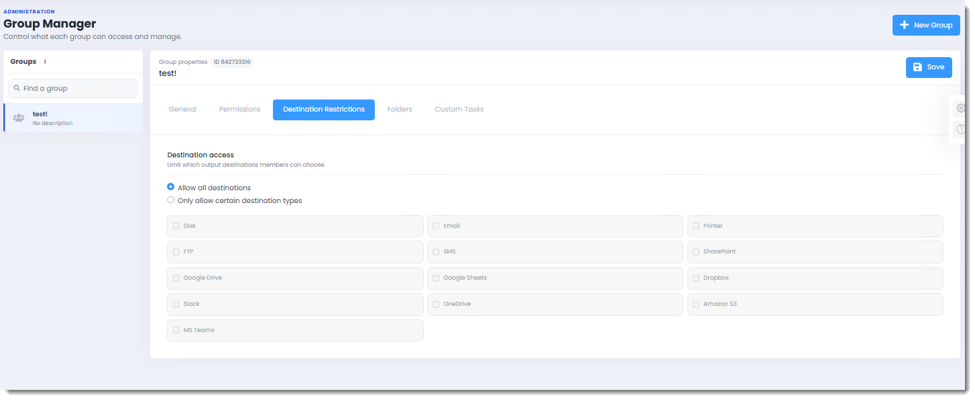Image resolution: width=975 pixels, height=400 pixels.
Task: Toggle the SharePoint checkbox
Action: pyautogui.click(x=696, y=252)
